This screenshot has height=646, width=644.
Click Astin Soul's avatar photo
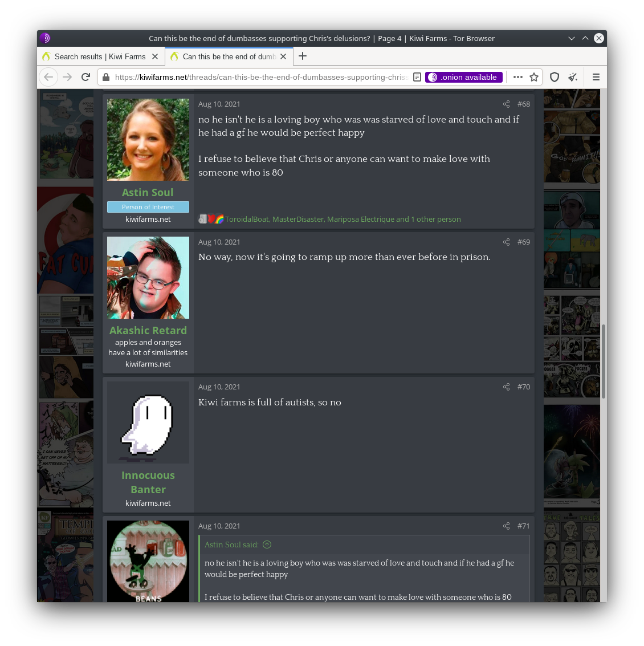click(148, 140)
